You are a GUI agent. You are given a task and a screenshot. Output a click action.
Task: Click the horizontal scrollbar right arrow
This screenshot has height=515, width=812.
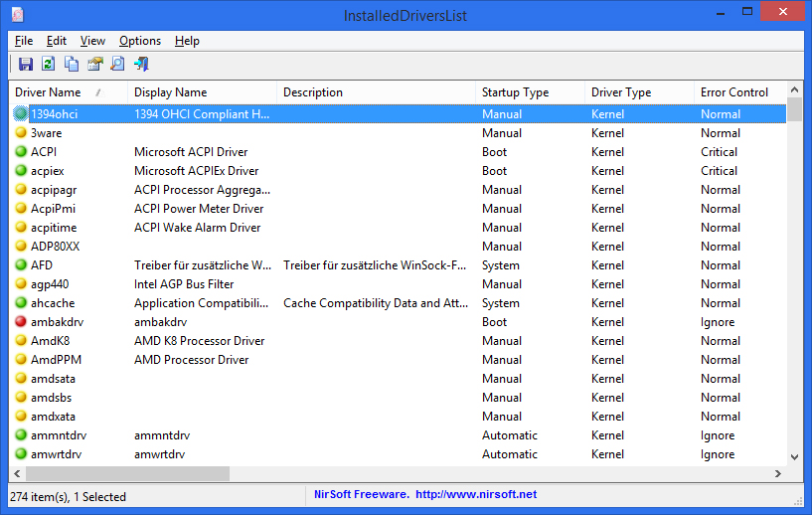(x=778, y=473)
